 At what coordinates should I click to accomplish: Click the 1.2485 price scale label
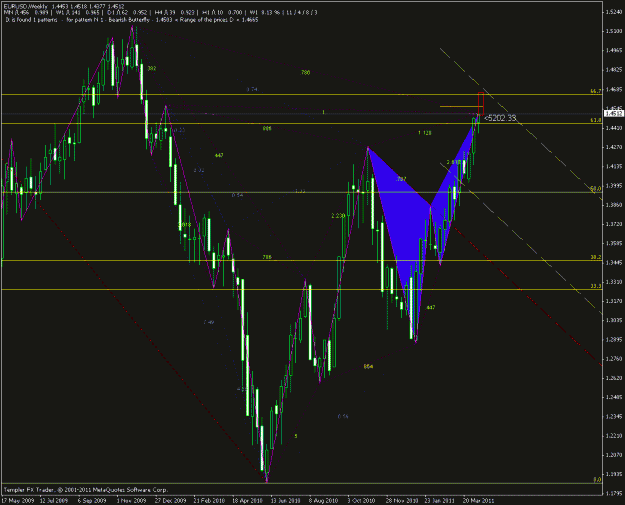[x=614, y=398]
